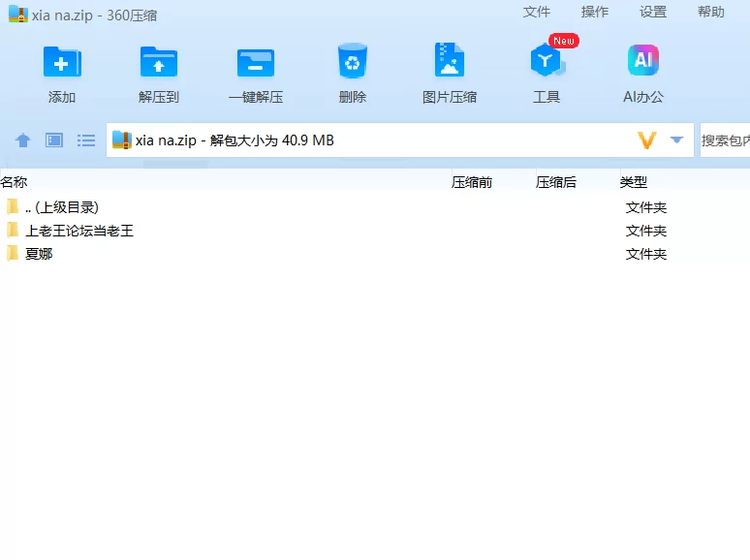Open the 帮助 menu
This screenshot has height=560, width=750.
pos(711,12)
